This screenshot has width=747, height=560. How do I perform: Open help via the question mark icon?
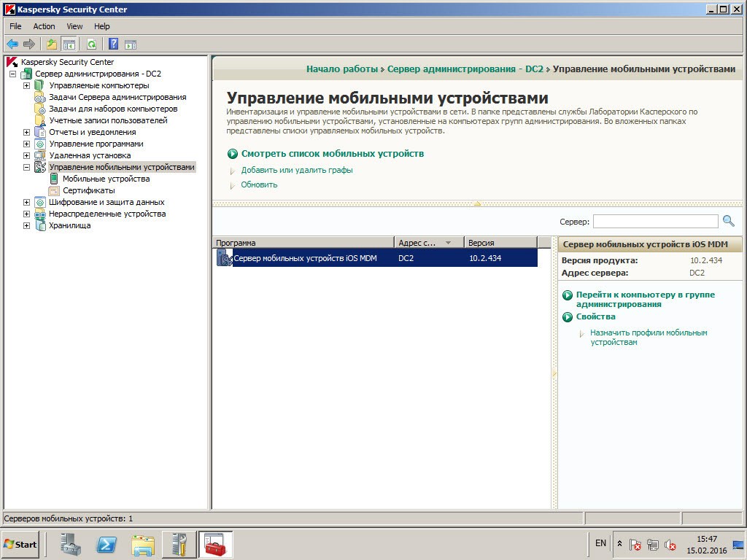click(113, 44)
